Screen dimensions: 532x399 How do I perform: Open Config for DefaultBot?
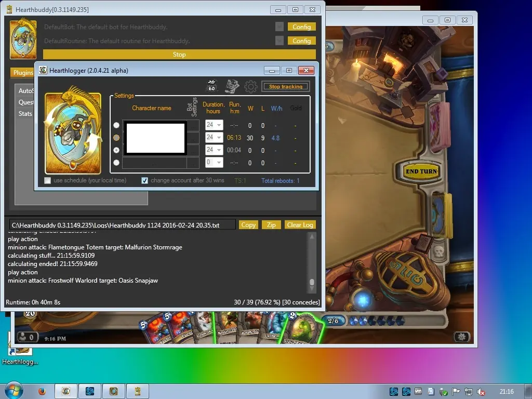coord(302,26)
